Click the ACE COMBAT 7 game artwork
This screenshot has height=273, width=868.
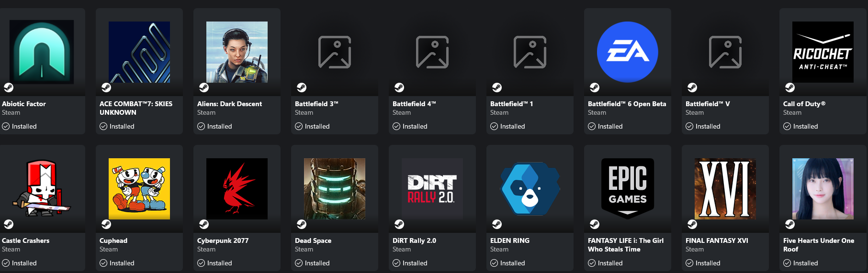point(139,52)
